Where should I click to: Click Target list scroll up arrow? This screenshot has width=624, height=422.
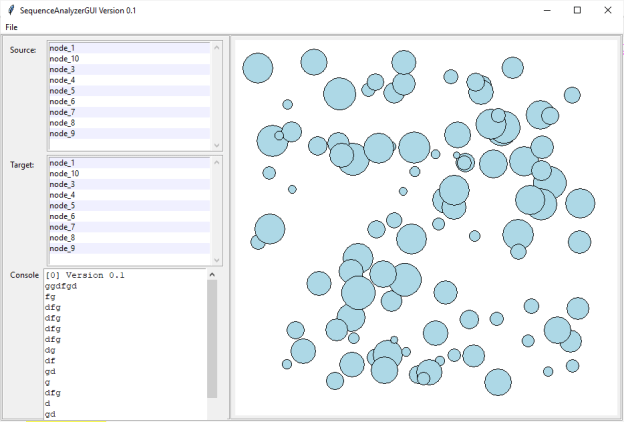click(217, 162)
